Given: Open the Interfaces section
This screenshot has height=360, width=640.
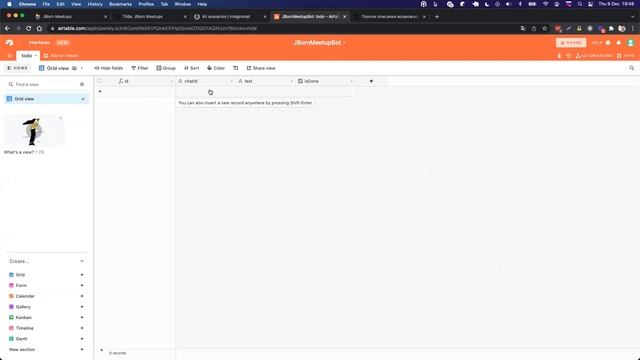Looking at the screenshot, I should click(39, 42).
